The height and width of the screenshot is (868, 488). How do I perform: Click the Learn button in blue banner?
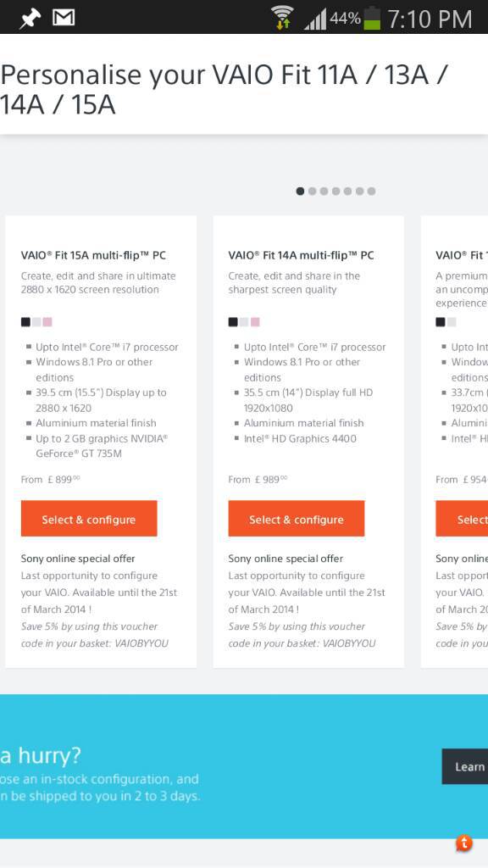click(465, 766)
